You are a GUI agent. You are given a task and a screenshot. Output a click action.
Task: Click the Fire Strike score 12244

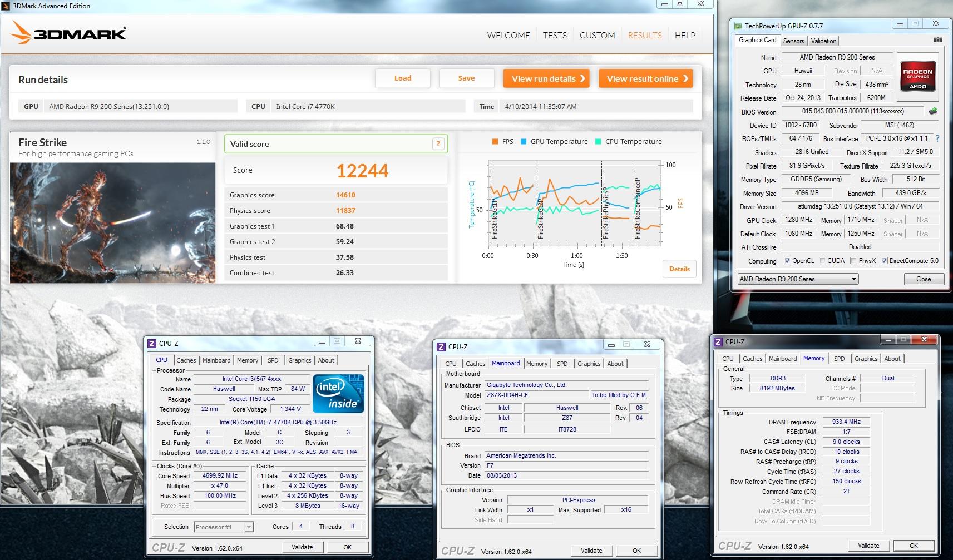pyautogui.click(x=362, y=171)
